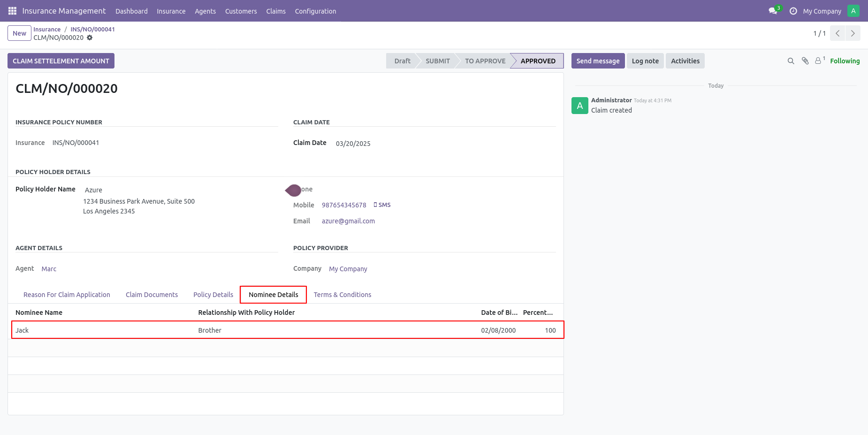This screenshot has height=435, width=868.
Task: Go to the previous record arrow
Action: coord(838,33)
